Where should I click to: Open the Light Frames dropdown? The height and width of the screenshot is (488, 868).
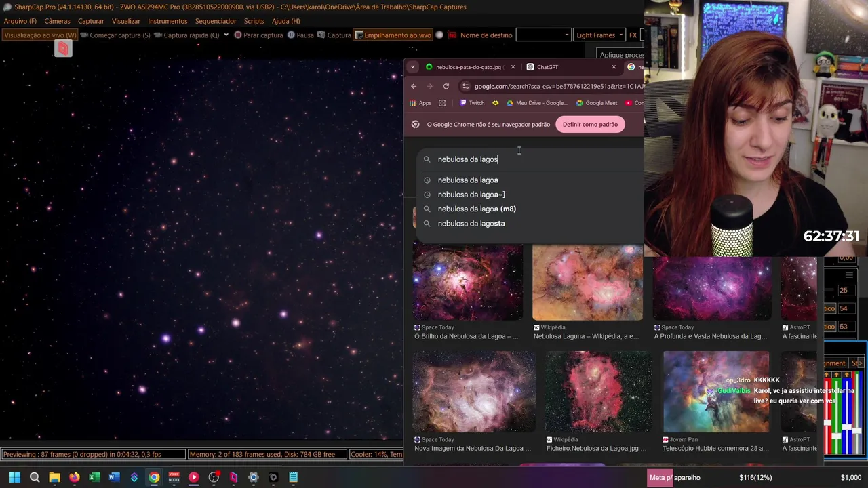click(599, 35)
